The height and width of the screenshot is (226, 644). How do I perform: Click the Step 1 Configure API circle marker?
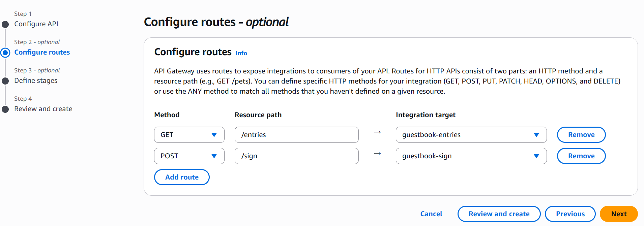(x=5, y=24)
